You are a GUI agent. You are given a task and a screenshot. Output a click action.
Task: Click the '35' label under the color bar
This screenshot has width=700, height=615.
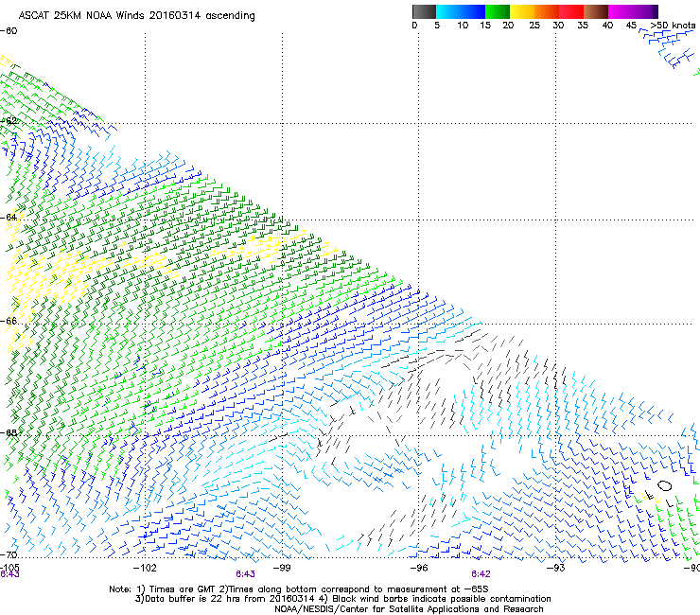tap(583, 25)
